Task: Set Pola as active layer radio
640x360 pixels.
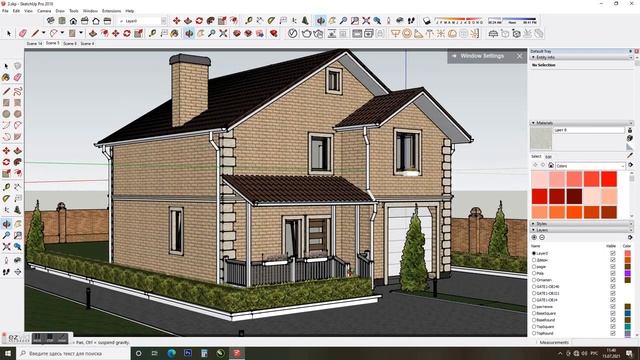Action: click(x=534, y=273)
